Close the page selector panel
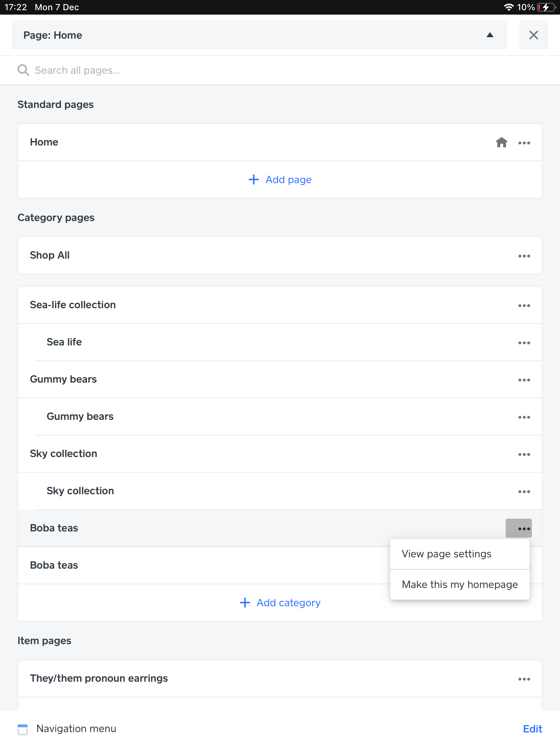 [533, 35]
